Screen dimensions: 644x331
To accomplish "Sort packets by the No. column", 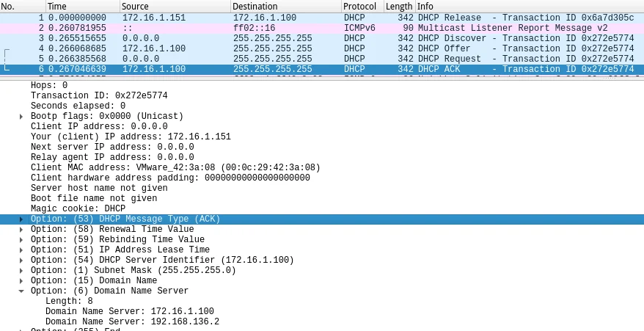I will 23,6.
